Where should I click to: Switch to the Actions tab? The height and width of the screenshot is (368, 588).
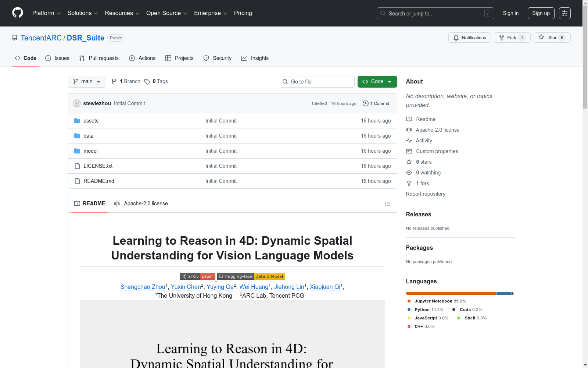142,58
